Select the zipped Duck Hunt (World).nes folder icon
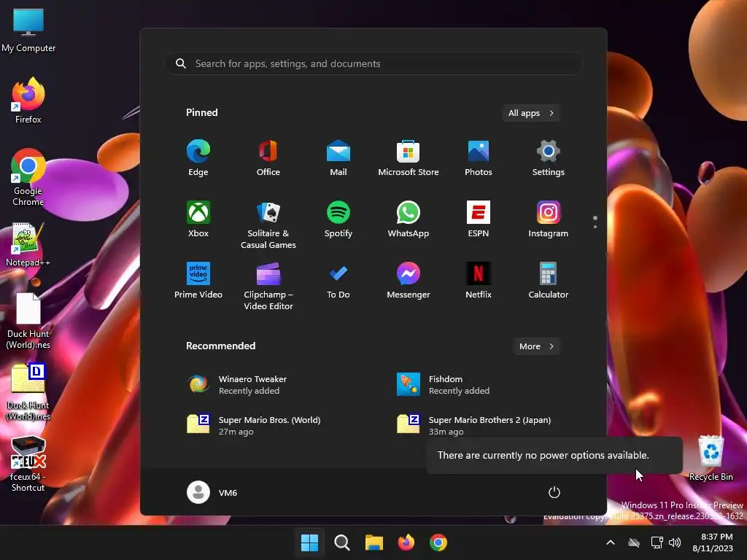This screenshot has height=560, width=747. 28,392
